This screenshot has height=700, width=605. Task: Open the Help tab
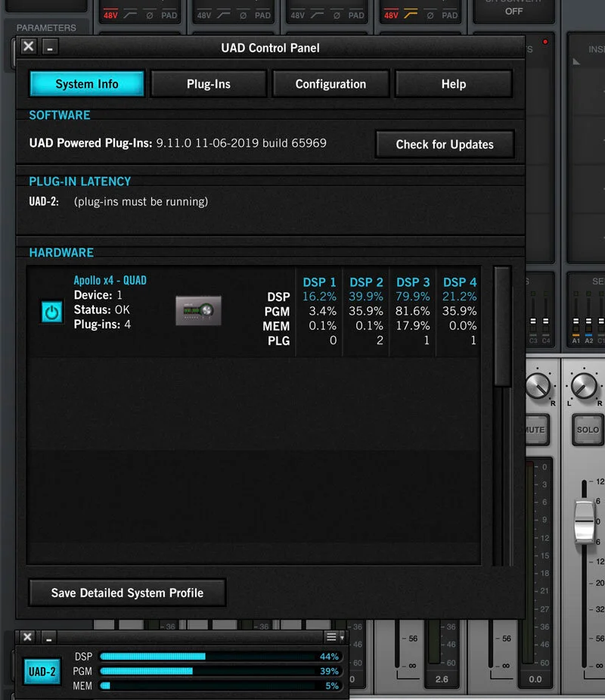coord(454,84)
